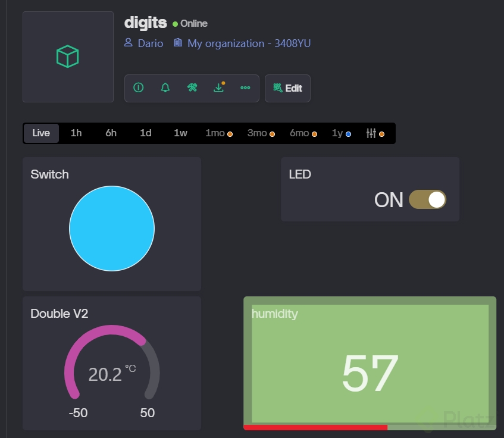Click the ON label beside LED toggle
The width and height of the screenshot is (504, 438).
389,200
